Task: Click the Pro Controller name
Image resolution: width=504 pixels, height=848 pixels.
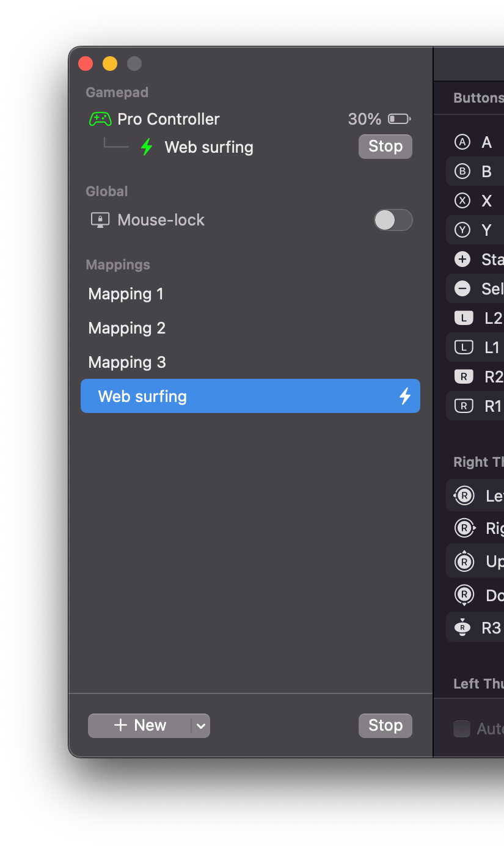Action: pos(169,119)
